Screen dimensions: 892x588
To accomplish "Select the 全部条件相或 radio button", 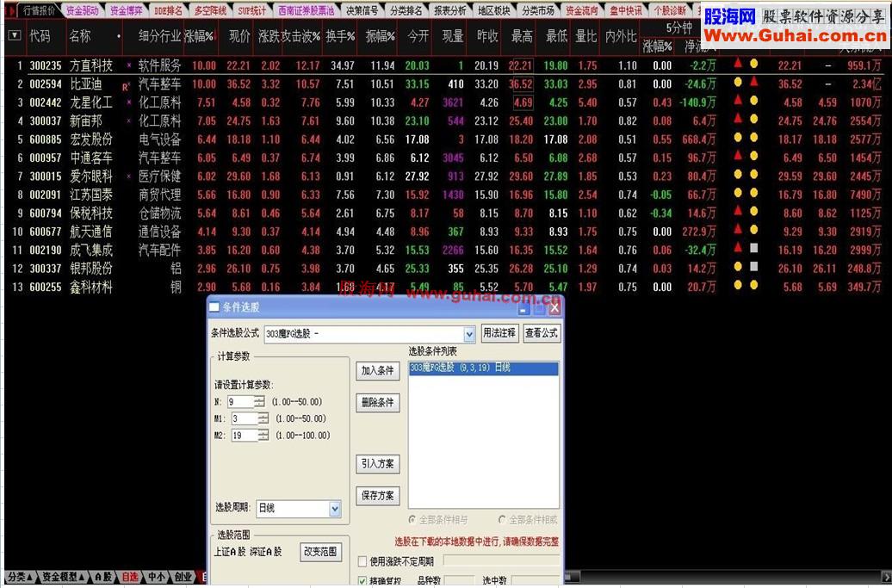I will (x=502, y=519).
